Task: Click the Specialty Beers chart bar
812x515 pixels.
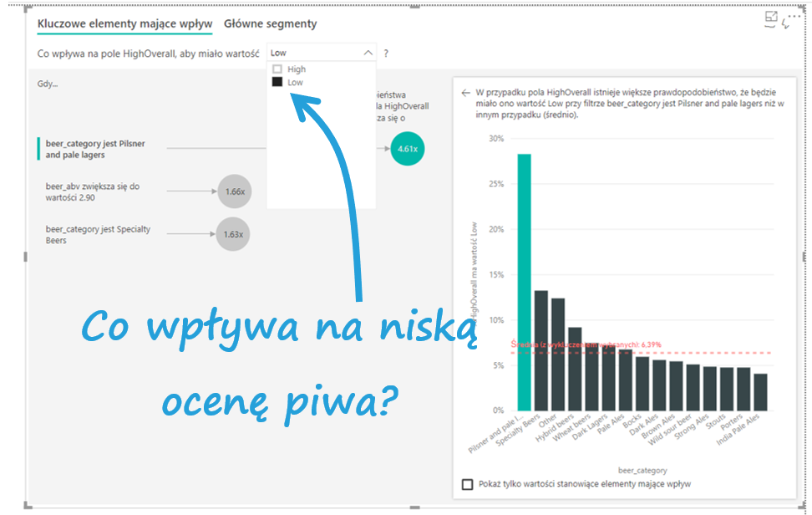Action: (541, 350)
